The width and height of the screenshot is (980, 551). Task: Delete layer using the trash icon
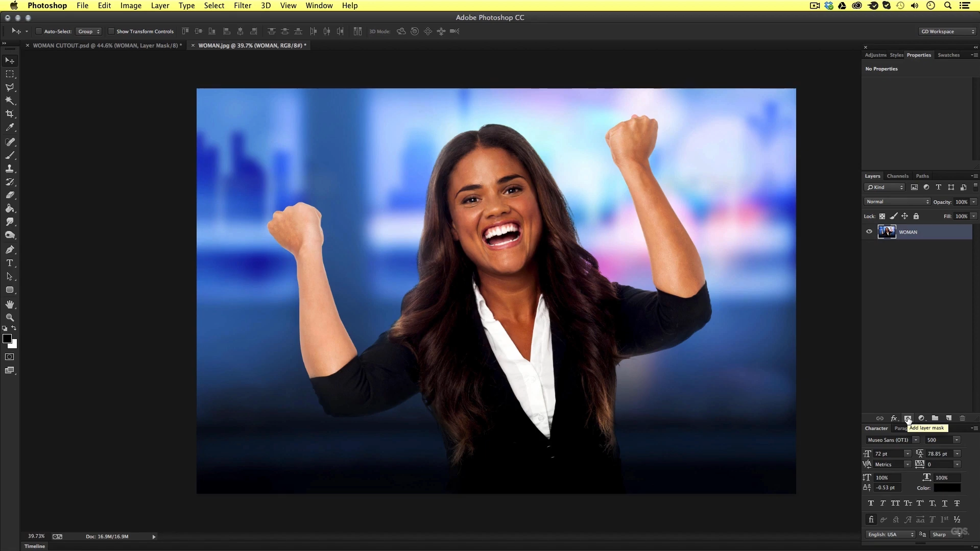pos(963,418)
